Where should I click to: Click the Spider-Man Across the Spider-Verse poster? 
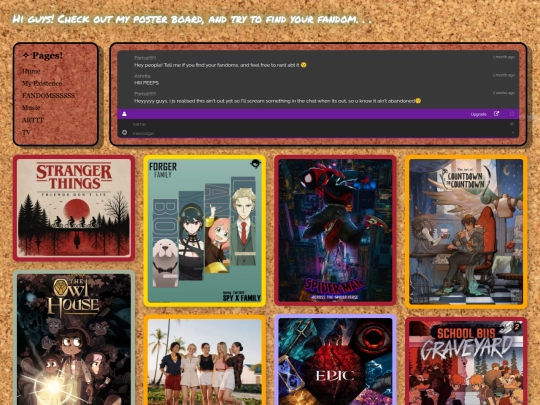(335, 230)
